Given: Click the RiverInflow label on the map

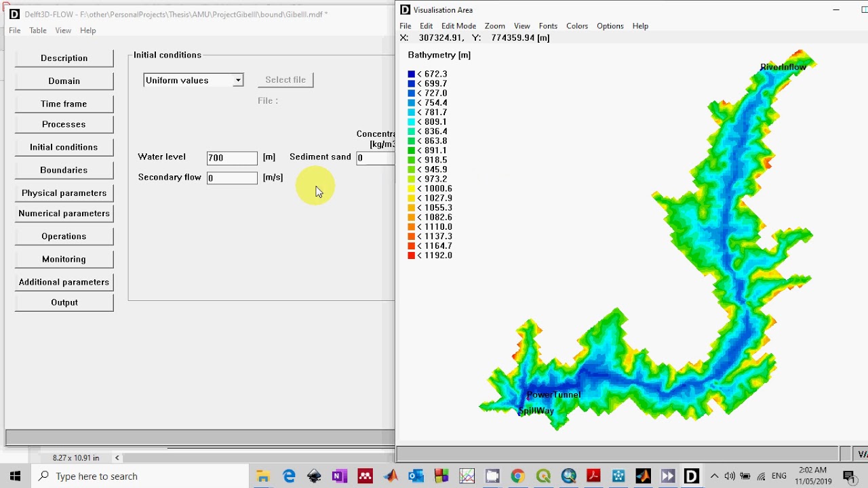Looking at the screenshot, I should click(783, 67).
